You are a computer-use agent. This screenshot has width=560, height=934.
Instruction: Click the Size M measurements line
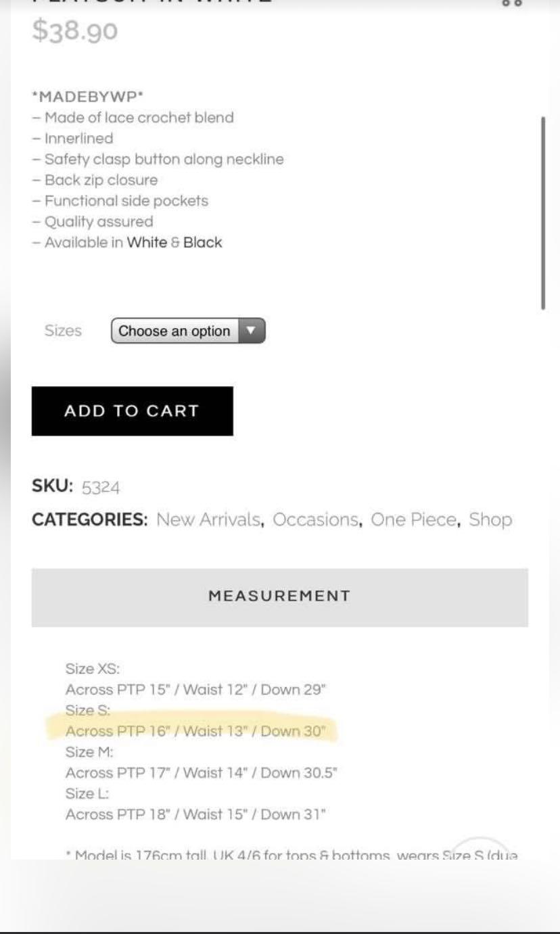click(201, 773)
